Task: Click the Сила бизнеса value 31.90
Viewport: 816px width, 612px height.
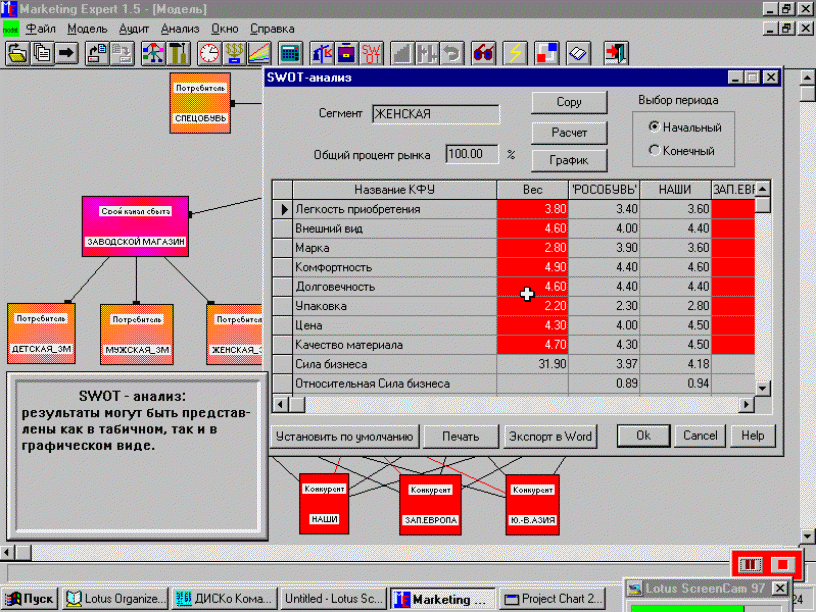Action: [x=532, y=364]
